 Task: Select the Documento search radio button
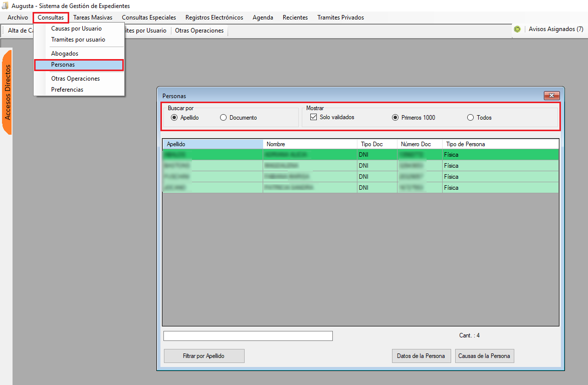click(224, 118)
